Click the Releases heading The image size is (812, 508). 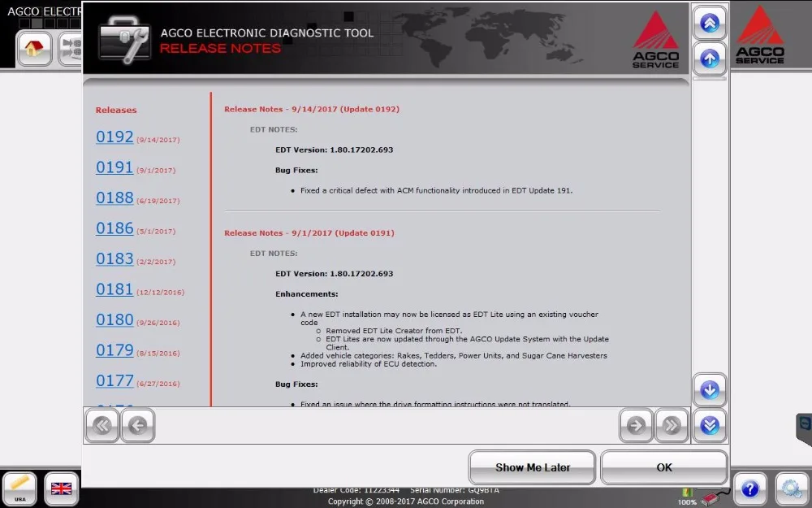click(x=116, y=110)
